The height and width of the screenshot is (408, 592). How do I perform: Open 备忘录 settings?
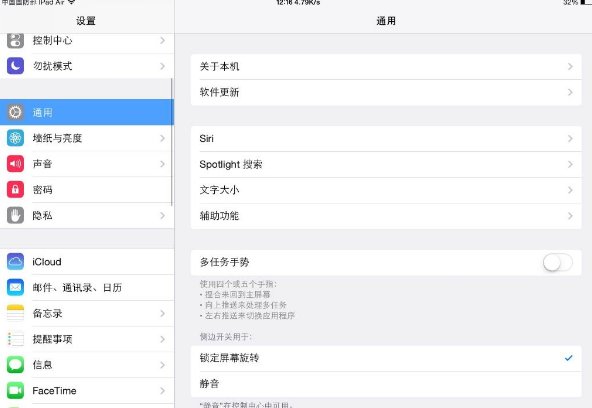point(87,313)
